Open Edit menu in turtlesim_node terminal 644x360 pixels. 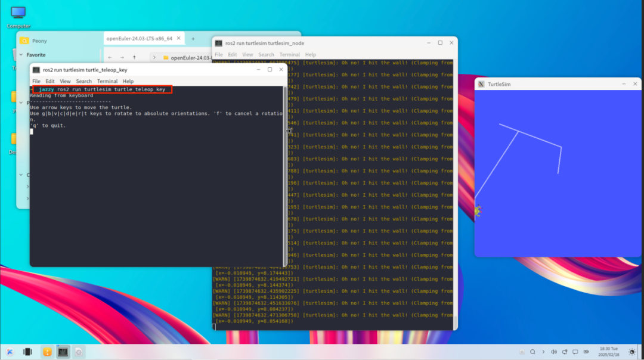(233, 55)
